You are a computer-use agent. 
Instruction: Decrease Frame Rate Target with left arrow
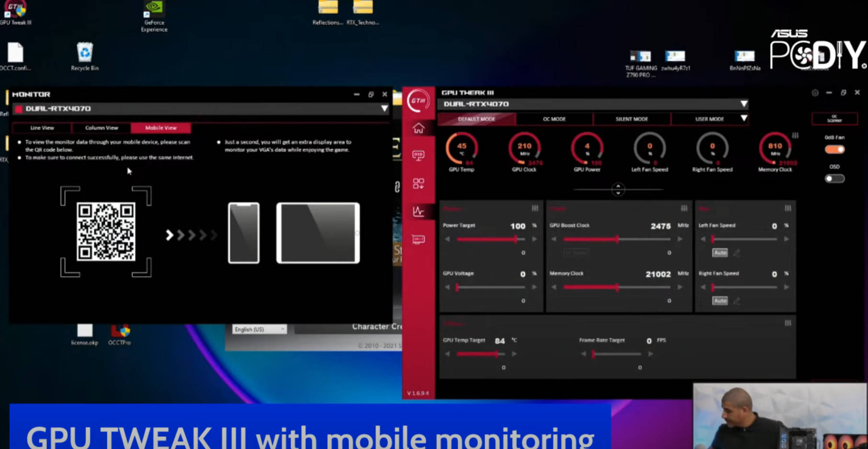583,354
